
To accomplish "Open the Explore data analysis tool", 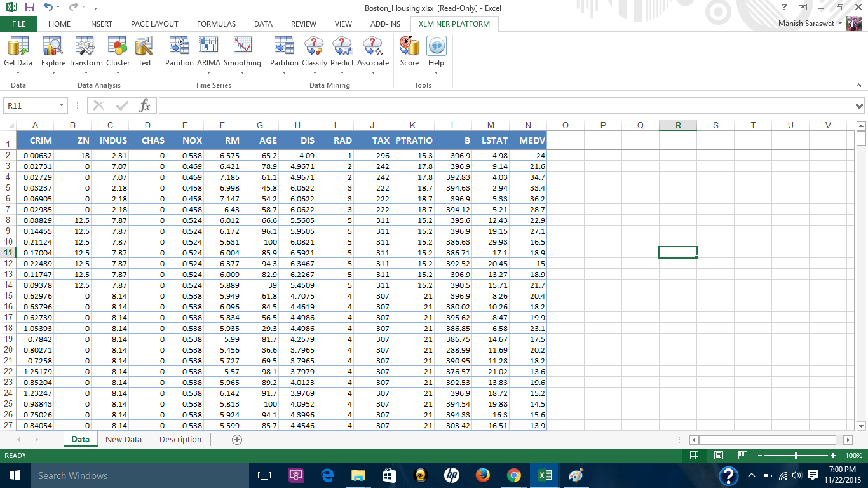I will [x=53, y=47].
